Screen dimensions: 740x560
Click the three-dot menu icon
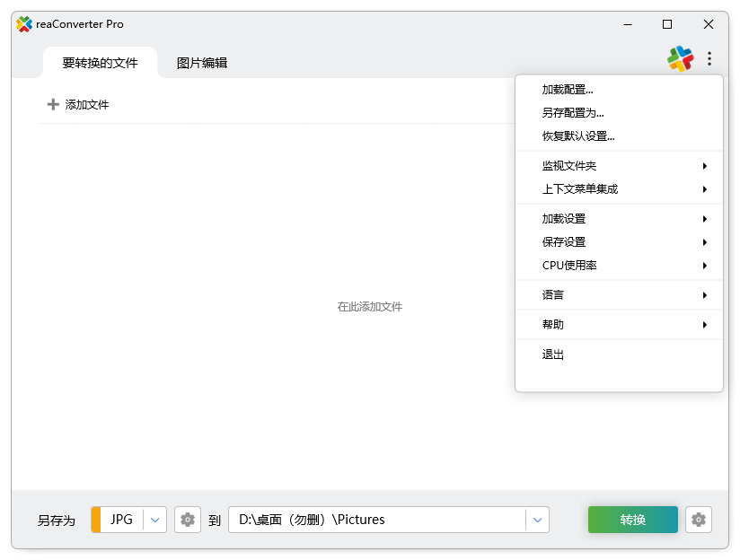[709, 59]
